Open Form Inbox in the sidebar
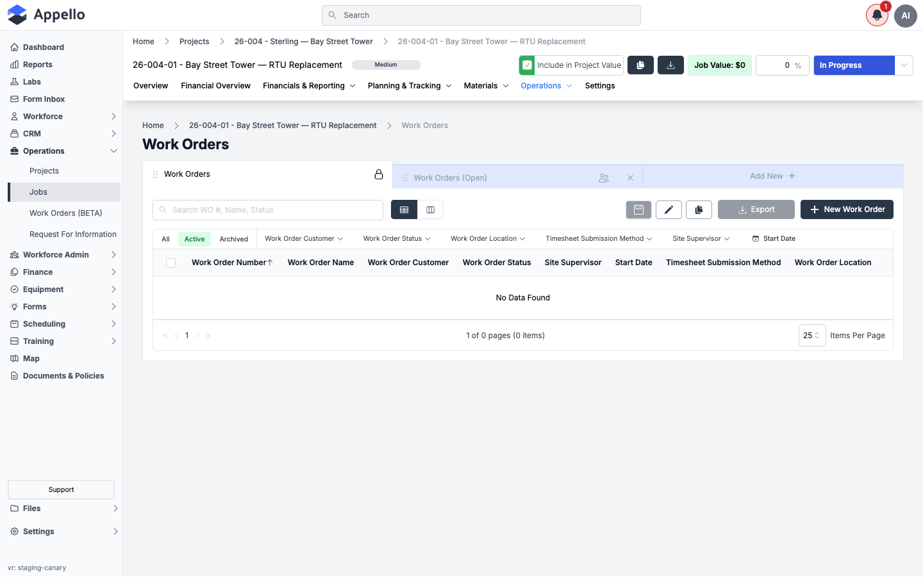The image size is (923, 588). [x=44, y=99]
